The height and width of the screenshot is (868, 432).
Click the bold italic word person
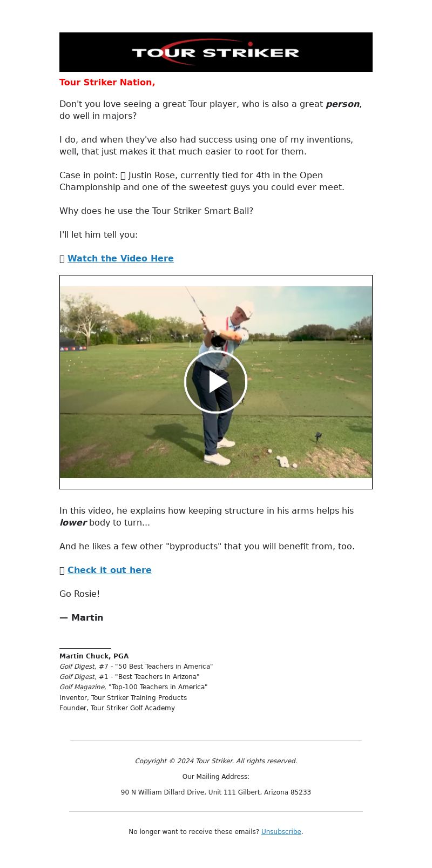[x=342, y=104]
